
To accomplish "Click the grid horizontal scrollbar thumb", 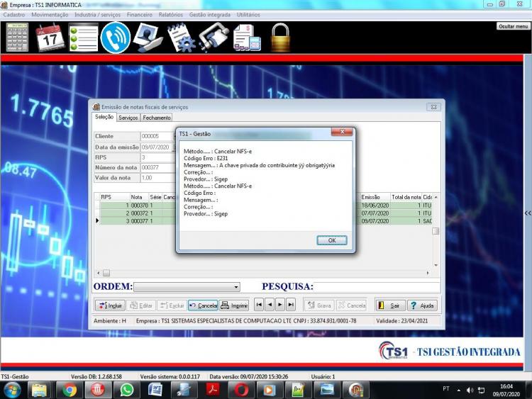I will click(x=106, y=273).
